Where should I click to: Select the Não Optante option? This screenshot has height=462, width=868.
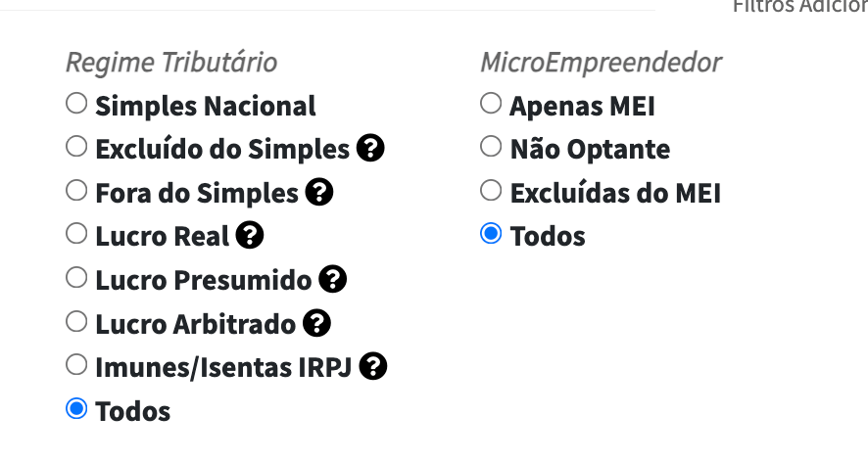pos(491,147)
